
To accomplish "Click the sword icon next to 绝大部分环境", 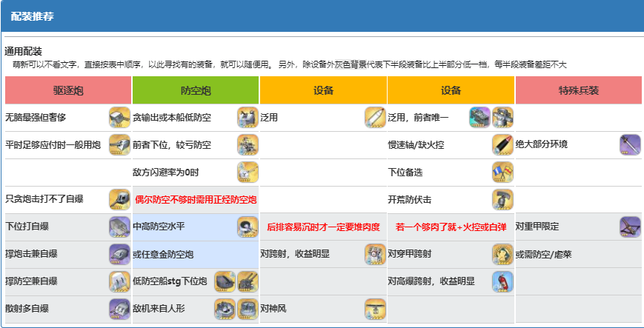I will (x=630, y=145).
